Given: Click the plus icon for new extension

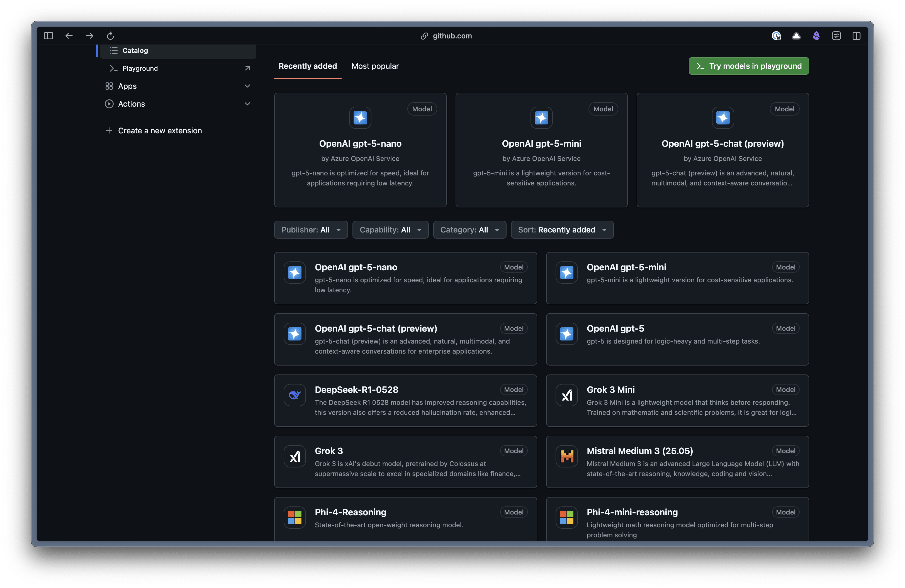Looking at the screenshot, I should click(109, 130).
